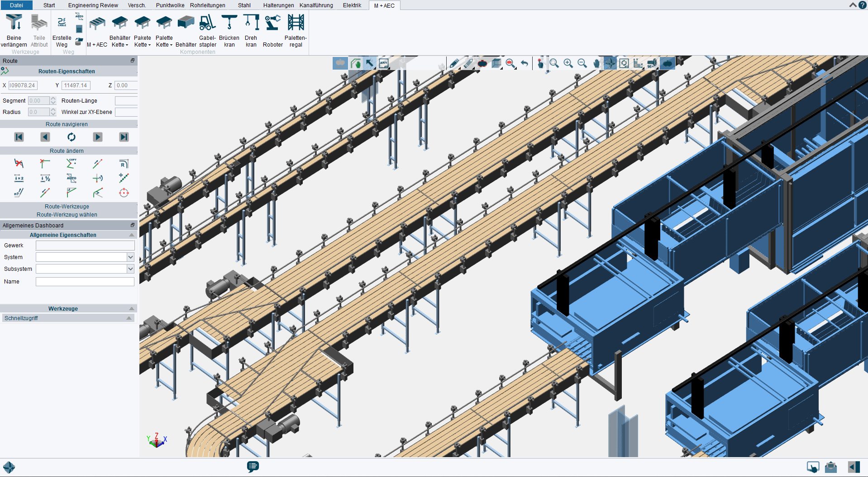
Task: Select the Drehkran component tool
Action: point(251,31)
